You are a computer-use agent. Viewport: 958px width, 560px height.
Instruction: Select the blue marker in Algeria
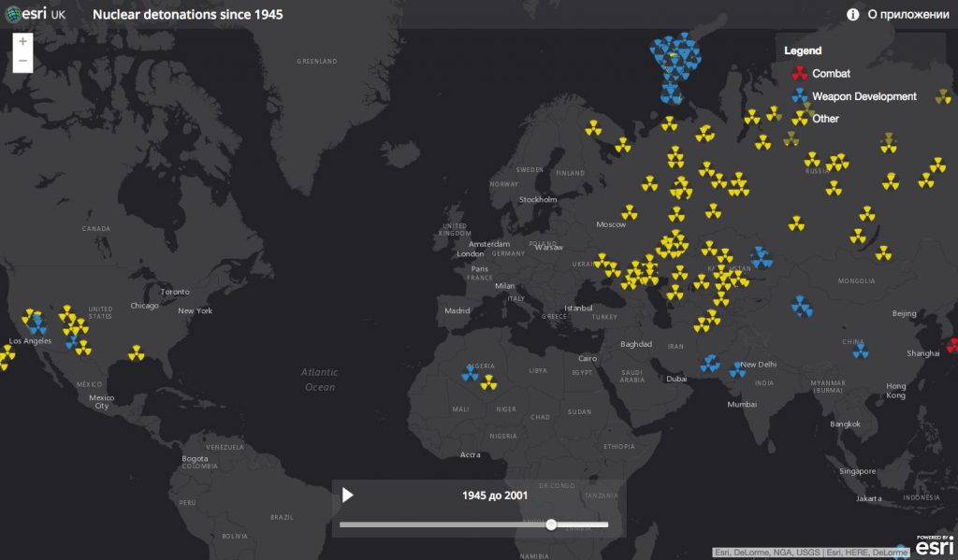(470, 374)
